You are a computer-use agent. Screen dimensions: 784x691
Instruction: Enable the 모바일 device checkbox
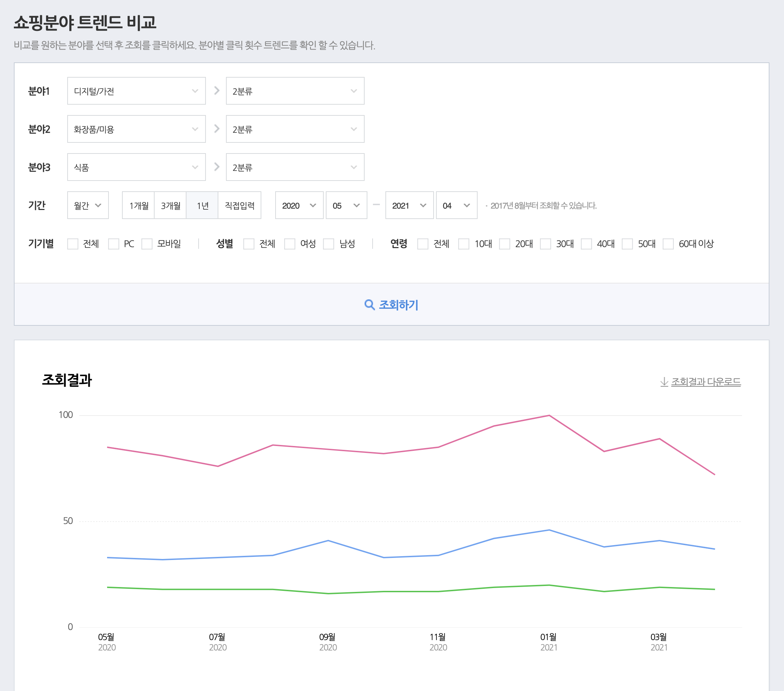[x=147, y=244]
